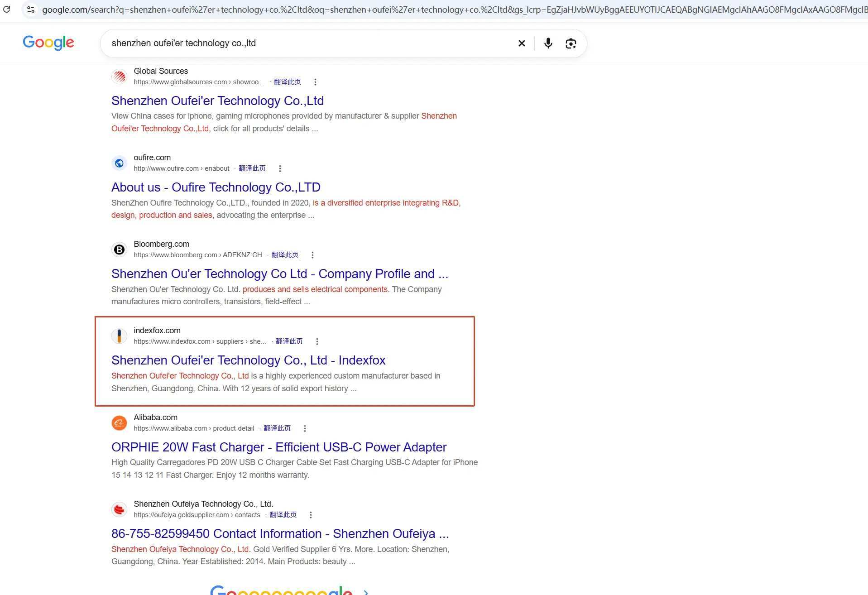This screenshot has height=595, width=868.
Task: Open Google Lens image search icon
Action: click(571, 43)
